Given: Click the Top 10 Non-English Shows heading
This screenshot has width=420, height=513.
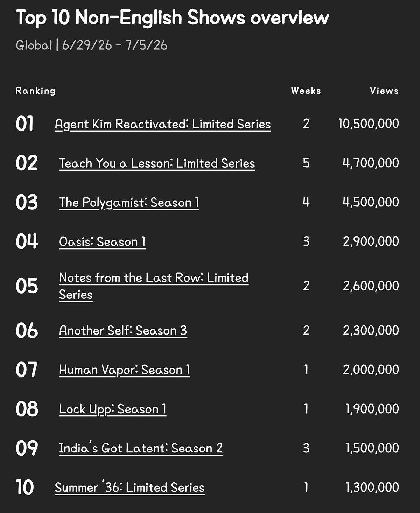Looking at the screenshot, I should click(x=173, y=17).
